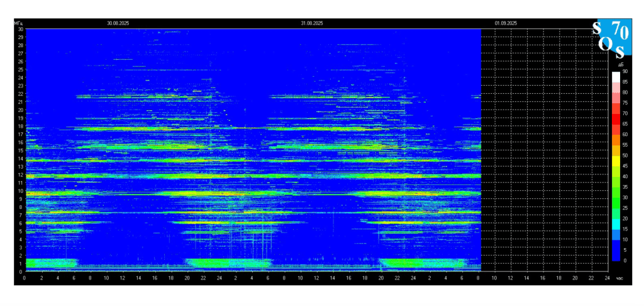Viewport: 644px width, 306px height.
Task: Click the strong 12 MHz signal band
Action: (253, 176)
